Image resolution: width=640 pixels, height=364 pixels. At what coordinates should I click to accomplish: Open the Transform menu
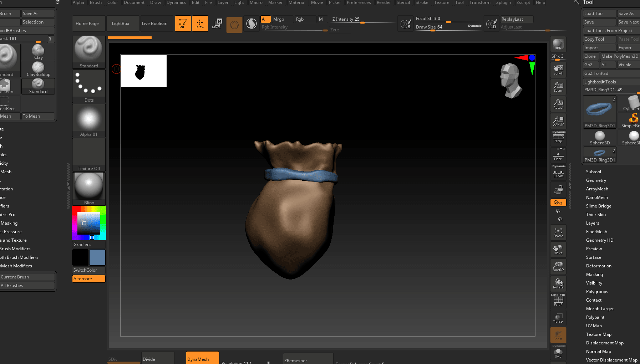pos(480,2)
